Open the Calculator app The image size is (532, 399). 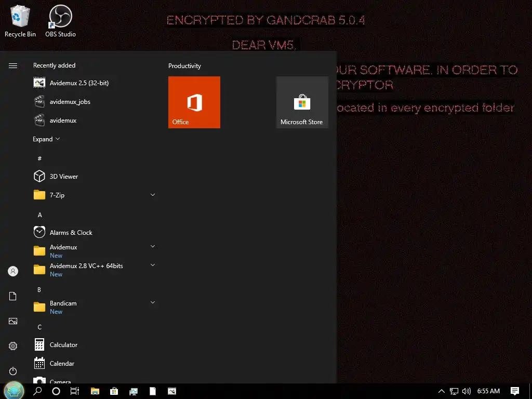pos(95,345)
